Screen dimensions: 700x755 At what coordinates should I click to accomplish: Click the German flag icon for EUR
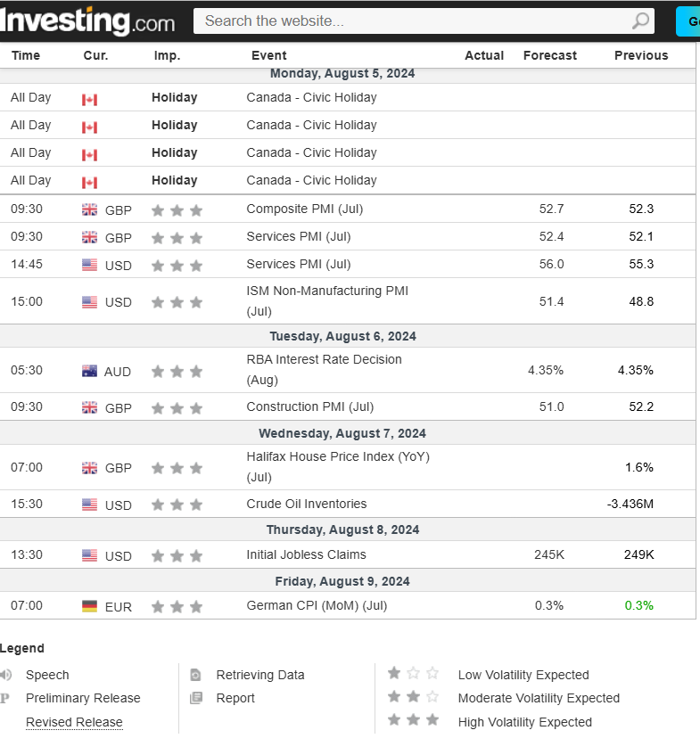90,606
